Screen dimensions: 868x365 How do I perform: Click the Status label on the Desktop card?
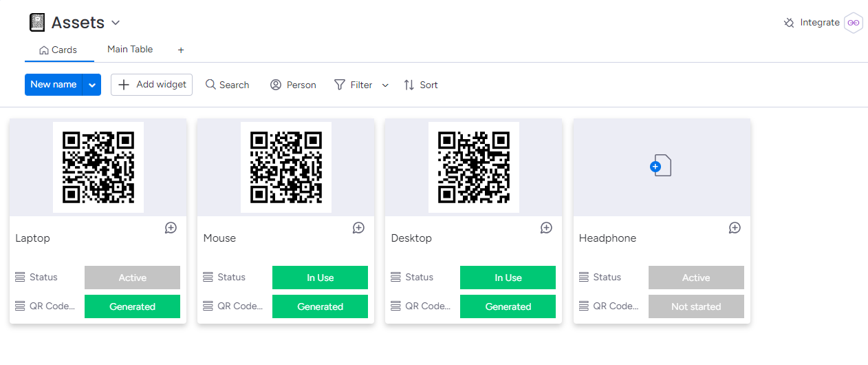coord(419,277)
